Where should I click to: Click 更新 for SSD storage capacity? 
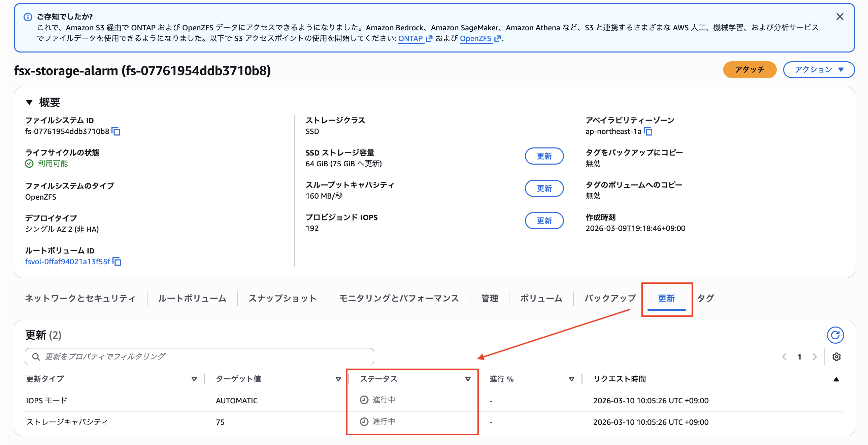(543, 156)
